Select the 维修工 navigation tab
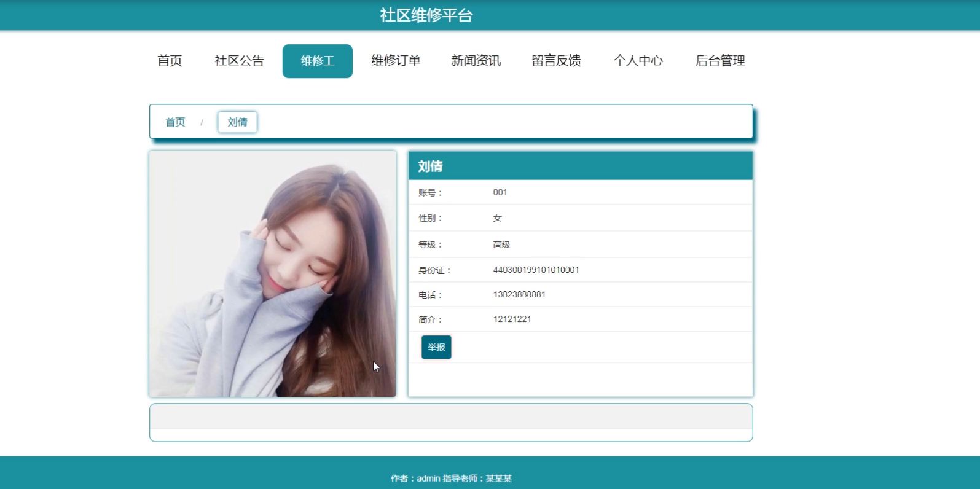Screen dimensions: 980x489 (x=318, y=61)
